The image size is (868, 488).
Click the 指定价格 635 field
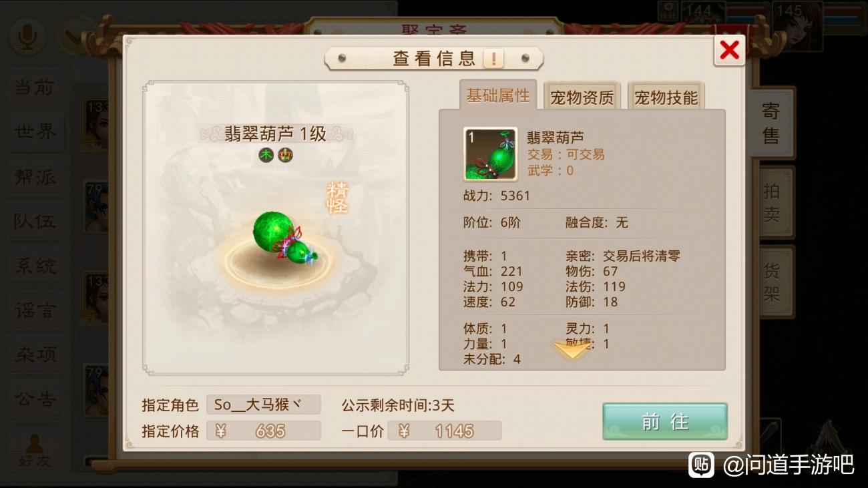(x=263, y=431)
